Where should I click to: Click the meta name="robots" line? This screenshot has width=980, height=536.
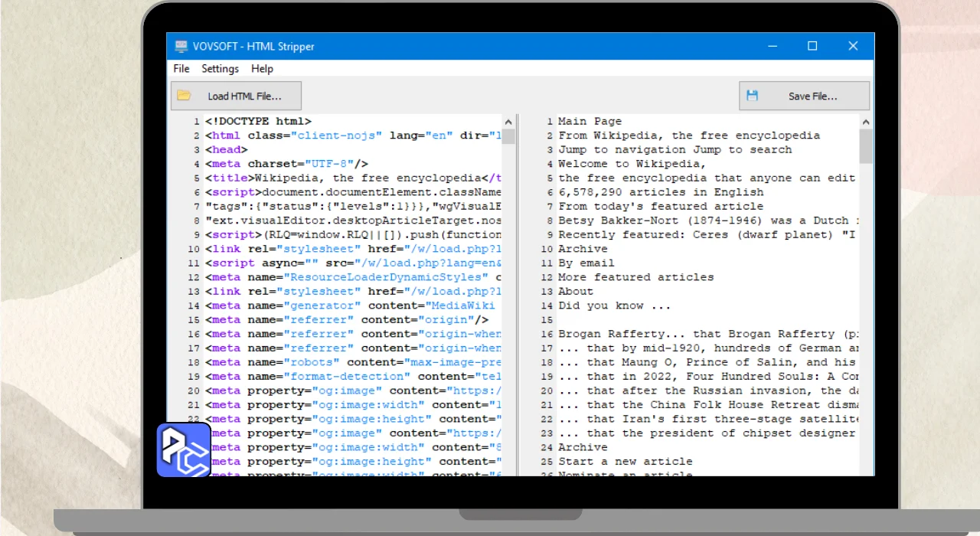[x=353, y=361]
